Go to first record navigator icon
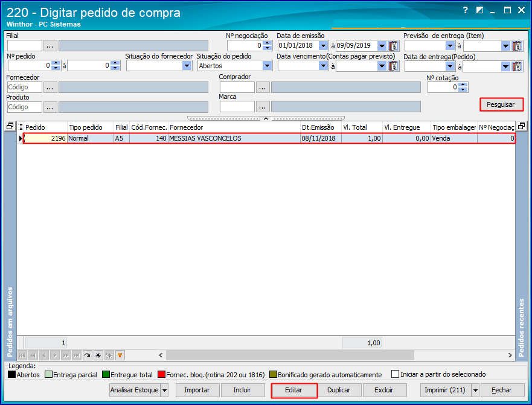This screenshot has height=405, width=532. coord(22,355)
